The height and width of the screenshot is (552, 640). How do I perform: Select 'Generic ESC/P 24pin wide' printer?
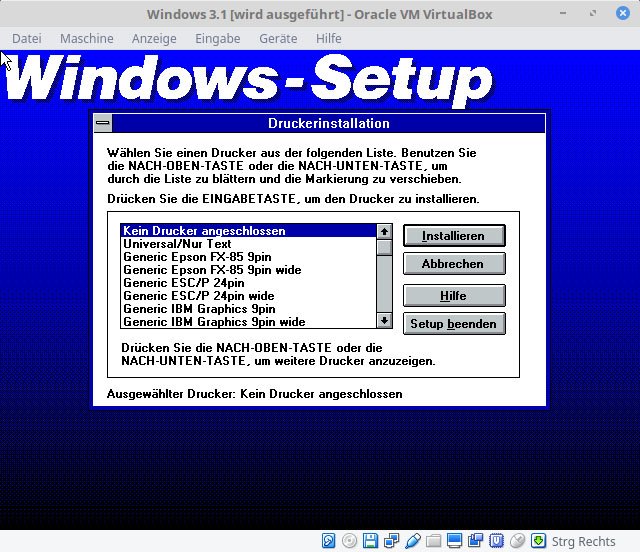[249, 296]
